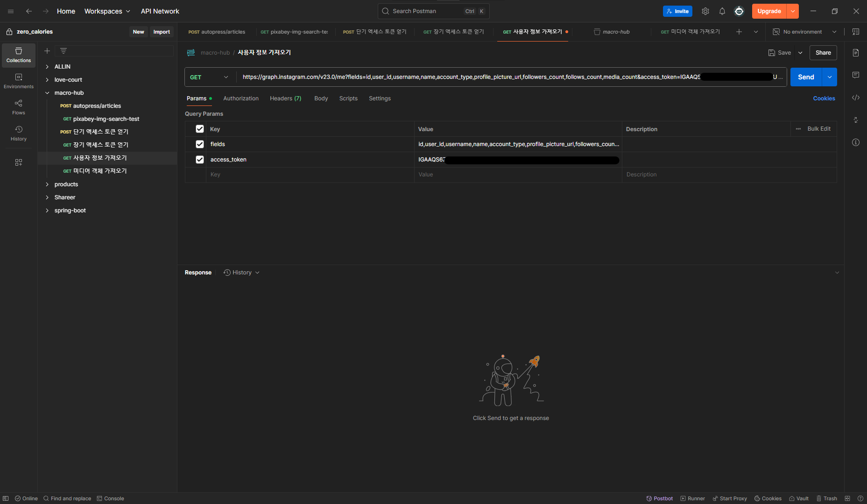
Task: Create a new collection with the plus icon
Action: click(47, 51)
